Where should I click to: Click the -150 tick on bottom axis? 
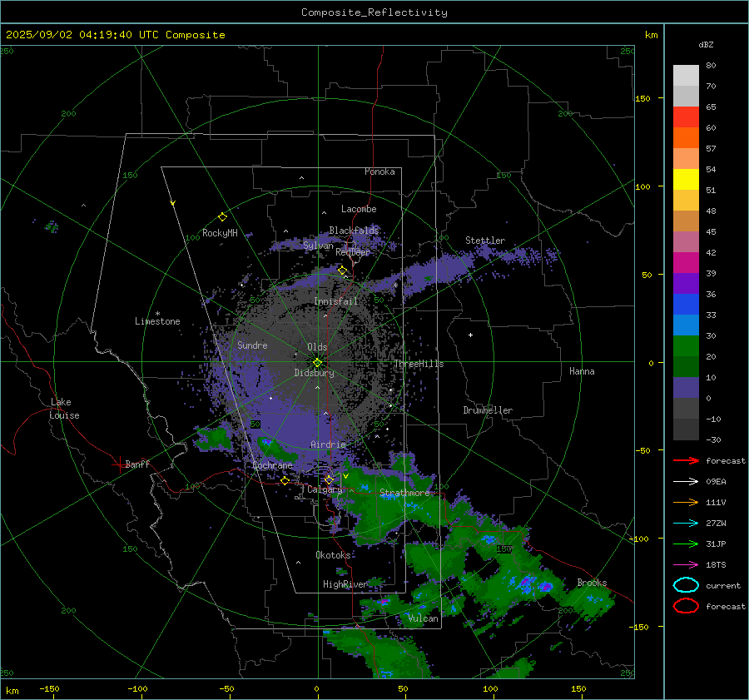[49, 688]
